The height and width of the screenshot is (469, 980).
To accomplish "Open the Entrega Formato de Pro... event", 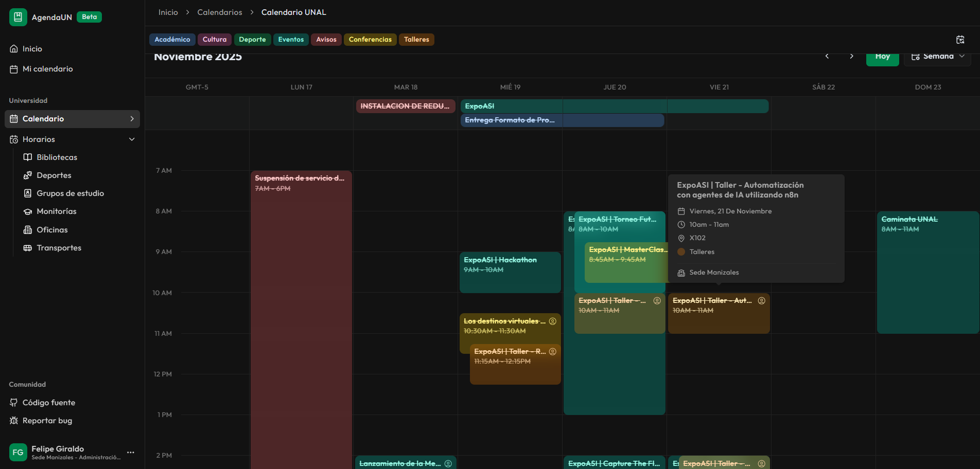I will 563,120.
